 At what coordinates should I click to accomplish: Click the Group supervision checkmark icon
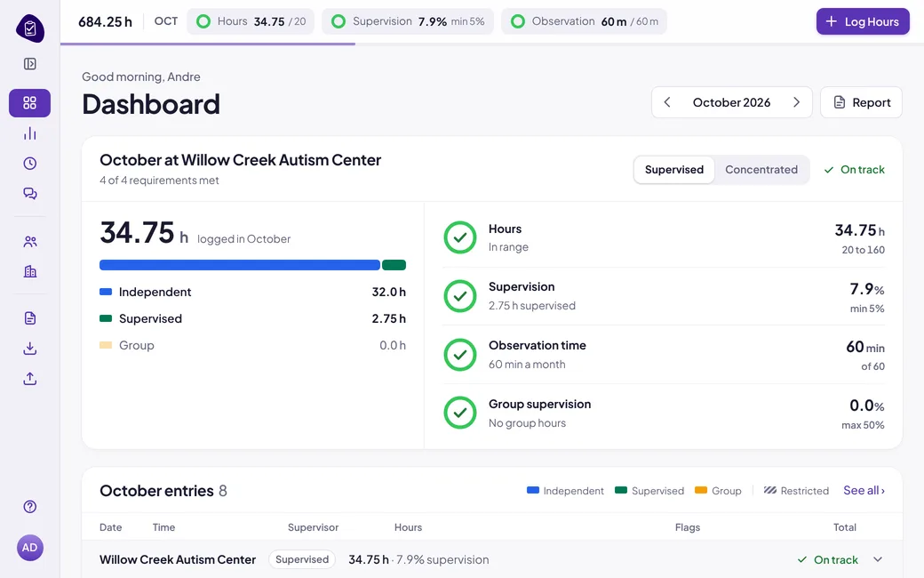click(x=460, y=413)
